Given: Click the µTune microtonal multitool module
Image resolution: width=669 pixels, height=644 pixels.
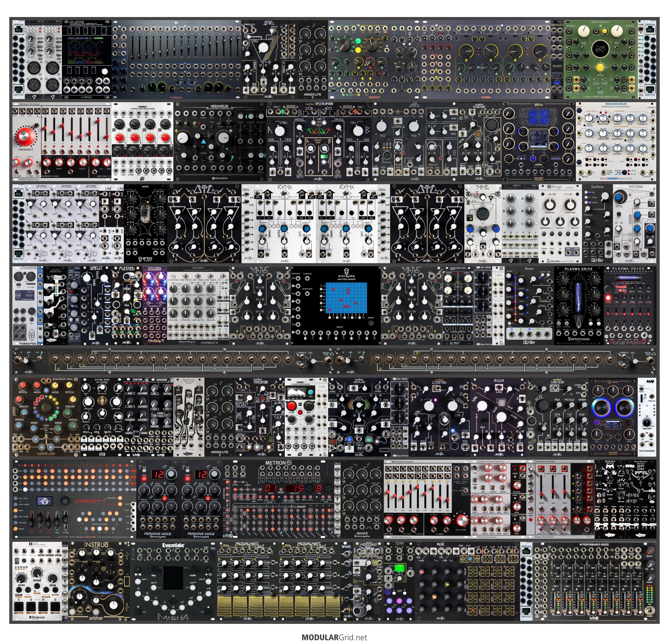Looking at the screenshot, I should 24,306.
